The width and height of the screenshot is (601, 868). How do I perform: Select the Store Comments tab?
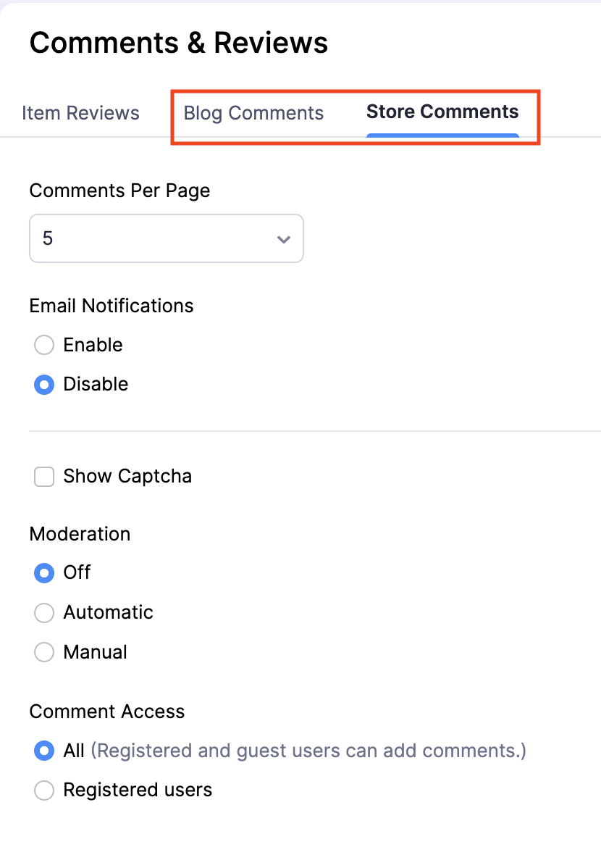click(x=442, y=112)
